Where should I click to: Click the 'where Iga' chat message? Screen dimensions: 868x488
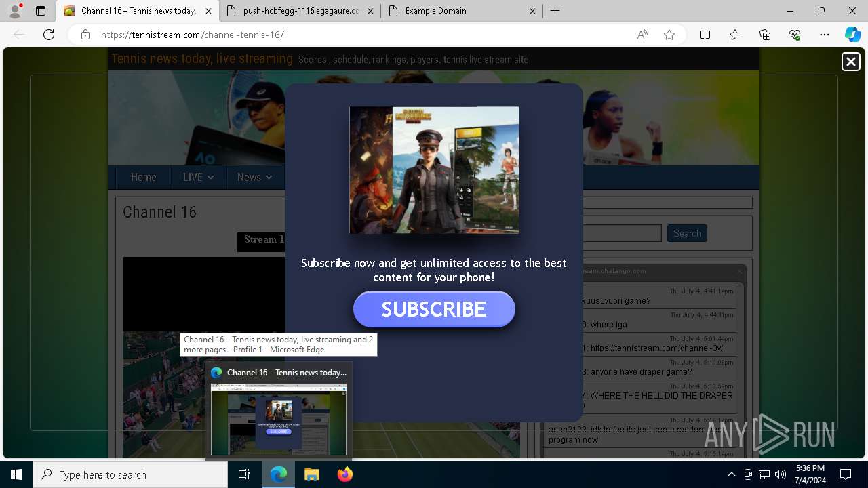click(x=608, y=325)
